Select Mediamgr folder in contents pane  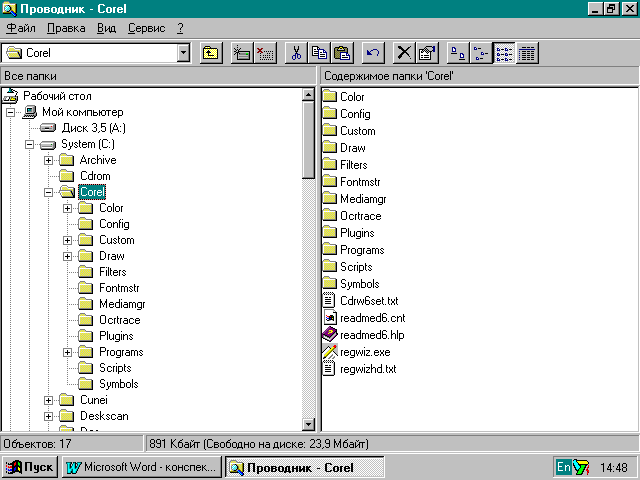click(x=355, y=199)
